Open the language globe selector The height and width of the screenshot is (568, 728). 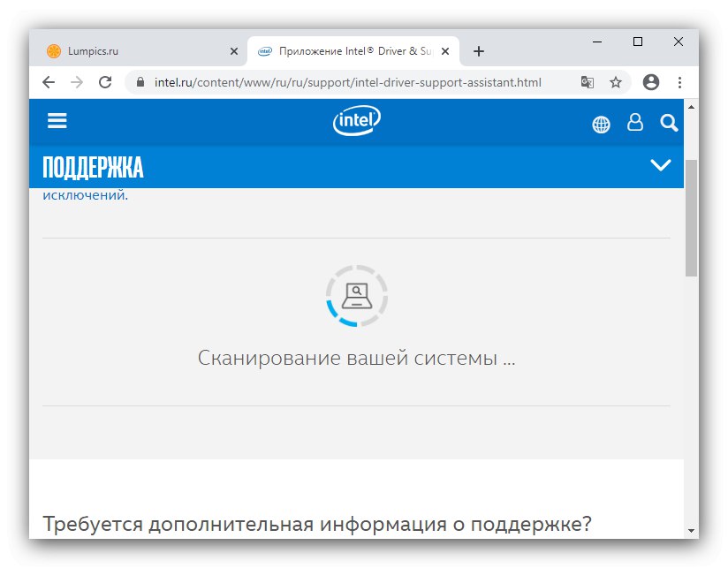point(601,125)
